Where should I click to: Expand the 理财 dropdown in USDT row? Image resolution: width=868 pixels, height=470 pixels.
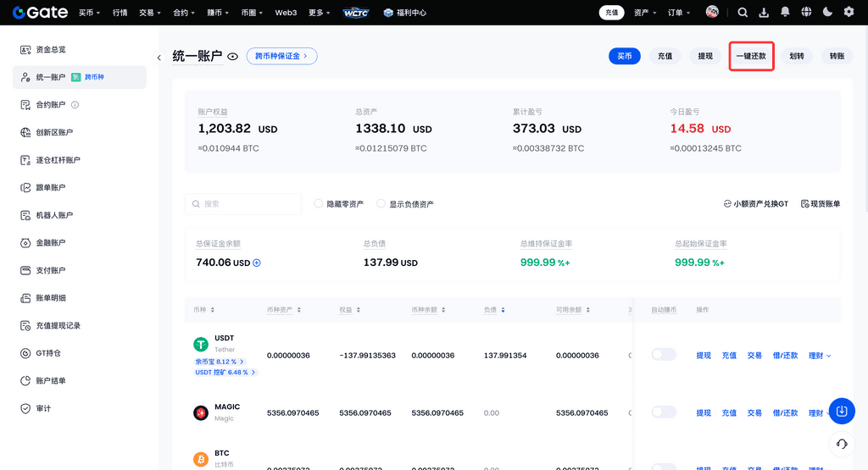coord(820,356)
